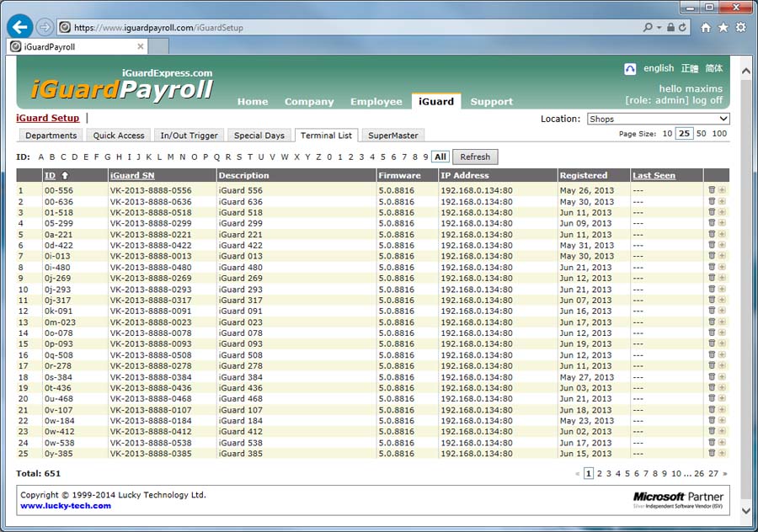Click the plus icon on row 0o-078
This screenshot has height=532, width=758.
tap(722, 332)
